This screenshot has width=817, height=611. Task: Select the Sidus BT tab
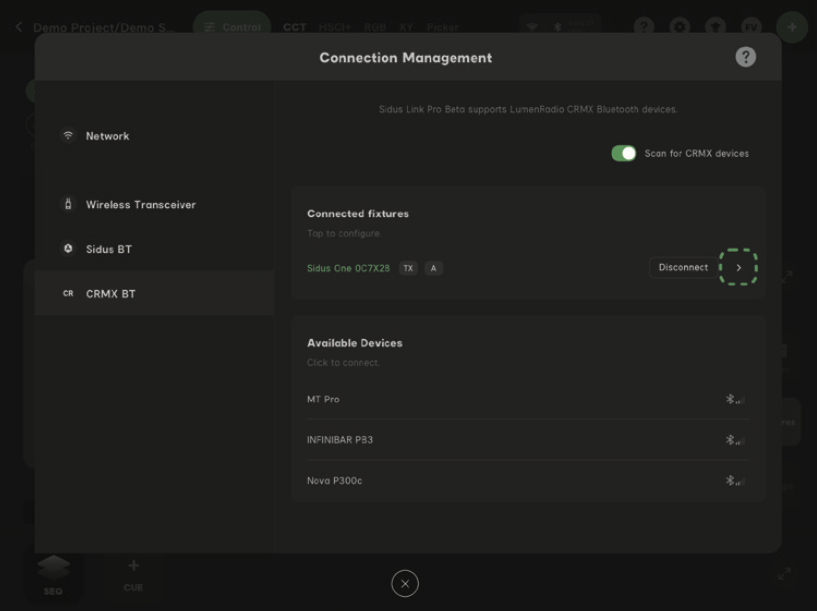(108, 249)
